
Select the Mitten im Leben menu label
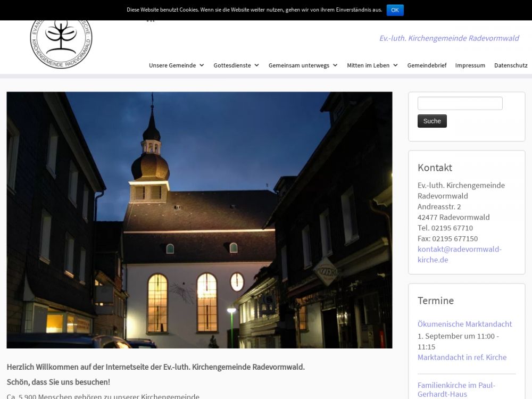tap(368, 65)
